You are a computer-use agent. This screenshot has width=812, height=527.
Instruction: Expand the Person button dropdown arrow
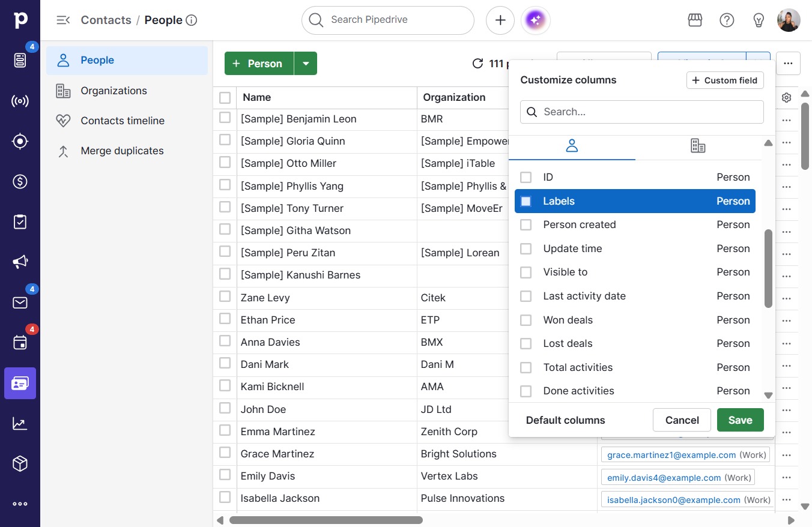pyautogui.click(x=306, y=64)
